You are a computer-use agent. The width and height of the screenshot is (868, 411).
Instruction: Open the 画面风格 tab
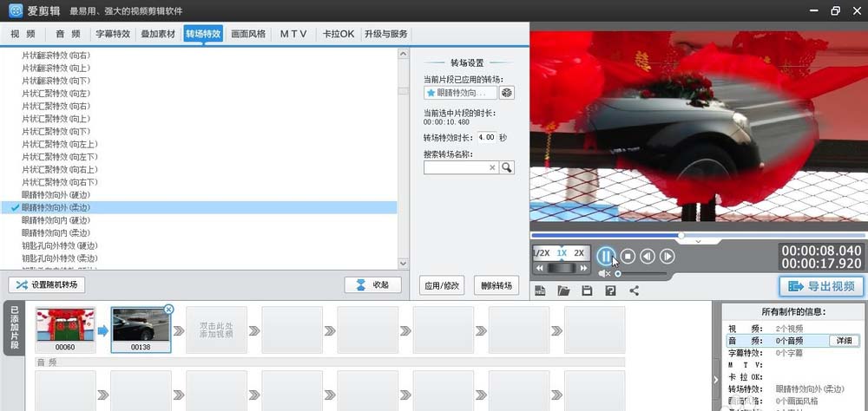click(248, 34)
